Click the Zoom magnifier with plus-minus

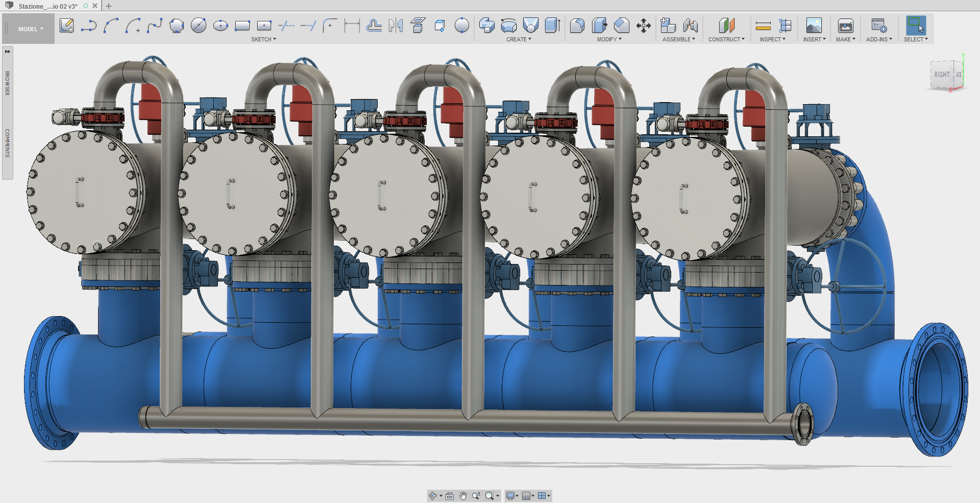pos(476,496)
